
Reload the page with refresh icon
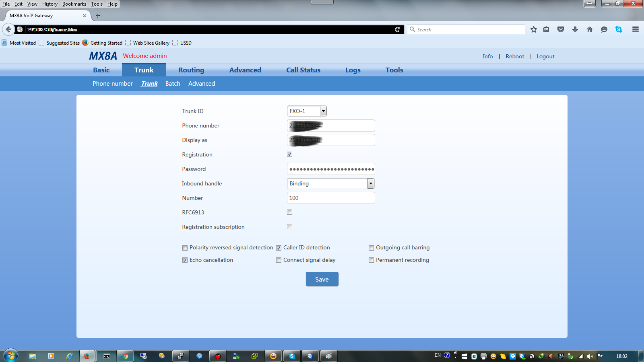coord(397,29)
